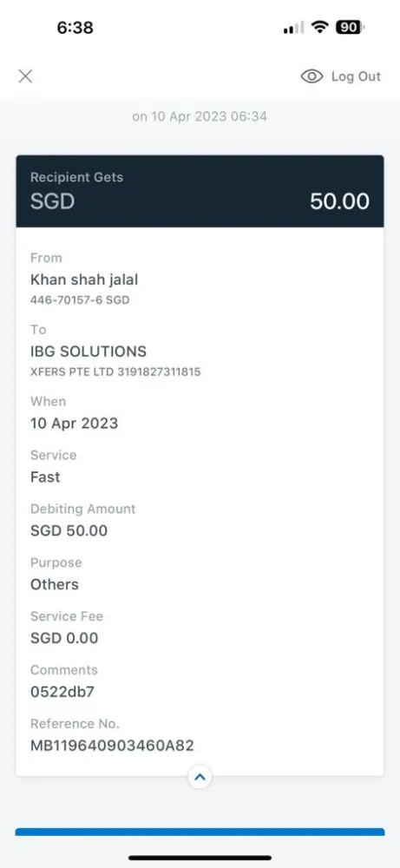
Task: Close the transfer receipt with X icon
Action: pos(25,76)
